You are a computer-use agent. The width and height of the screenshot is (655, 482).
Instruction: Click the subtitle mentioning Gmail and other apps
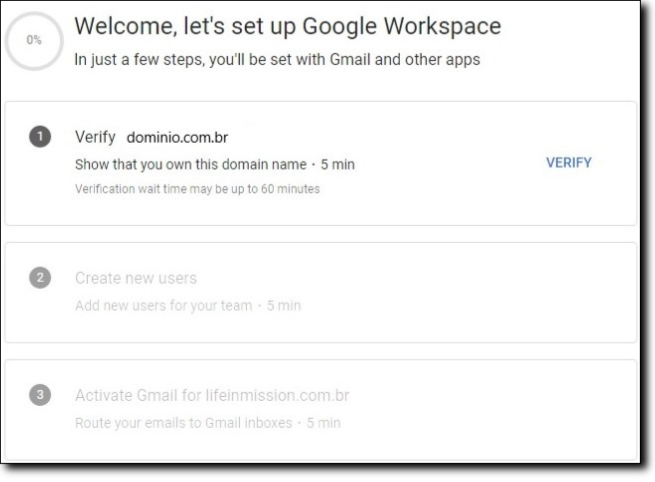[277, 60]
